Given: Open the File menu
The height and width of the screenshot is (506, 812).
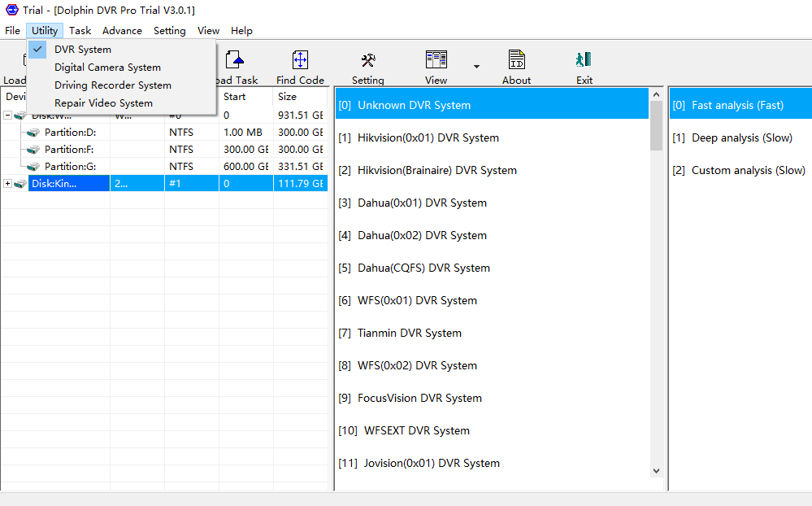Looking at the screenshot, I should pos(12,31).
